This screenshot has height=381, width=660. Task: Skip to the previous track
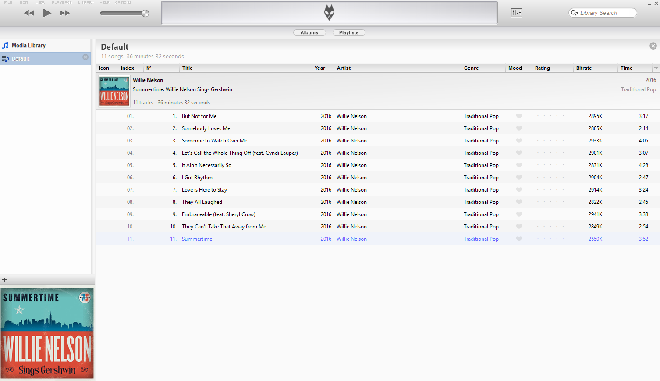(29, 13)
